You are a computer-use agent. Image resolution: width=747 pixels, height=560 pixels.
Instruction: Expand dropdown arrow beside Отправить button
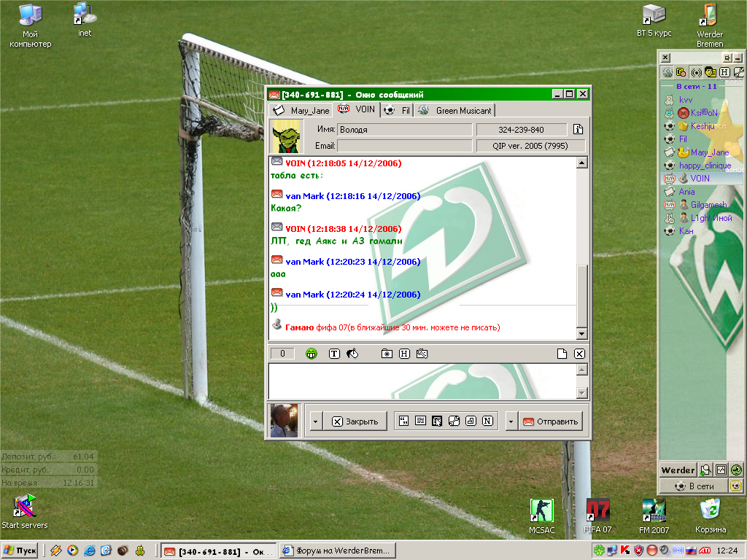pyautogui.click(x=511, y=421)
